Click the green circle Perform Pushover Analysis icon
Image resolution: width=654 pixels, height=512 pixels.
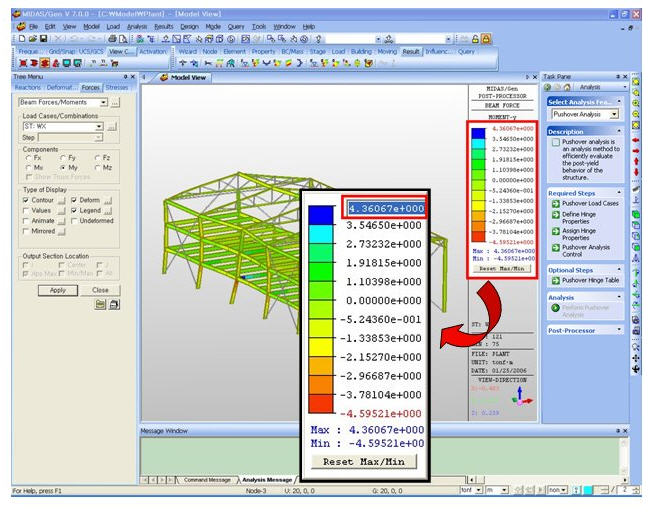pos(555,308)
